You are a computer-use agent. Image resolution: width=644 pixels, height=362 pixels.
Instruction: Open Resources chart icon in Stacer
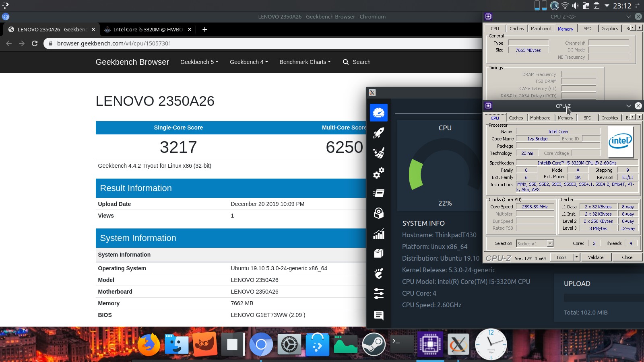pyautogui.click(x=379, y=234)
